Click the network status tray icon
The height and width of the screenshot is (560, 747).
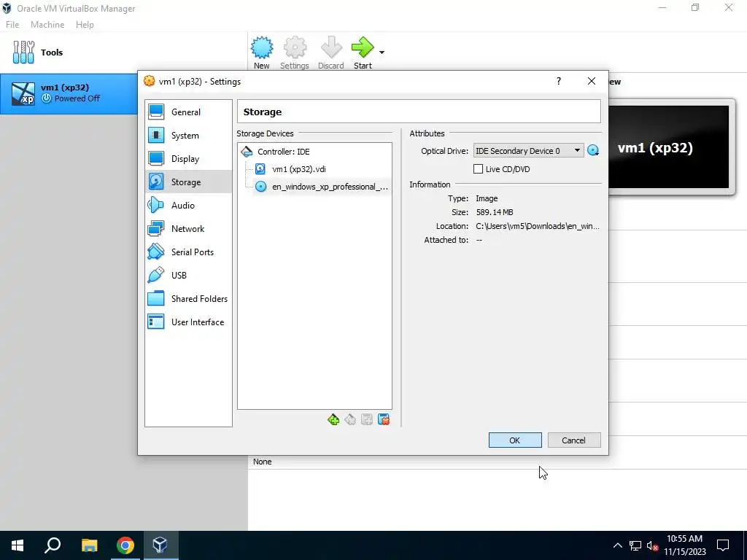pyautogui.click(x=635, y=545)
